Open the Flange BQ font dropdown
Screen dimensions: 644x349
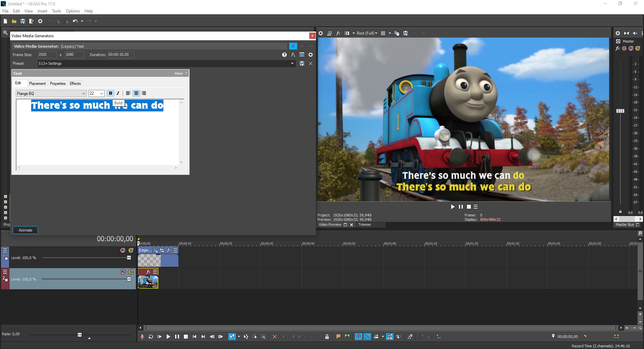84,94
